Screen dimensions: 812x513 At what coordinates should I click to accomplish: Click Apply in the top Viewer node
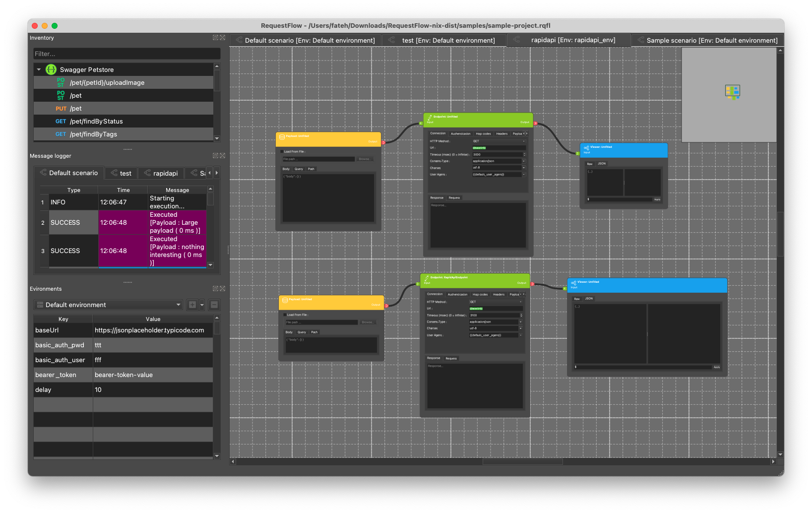click(657, 199)
